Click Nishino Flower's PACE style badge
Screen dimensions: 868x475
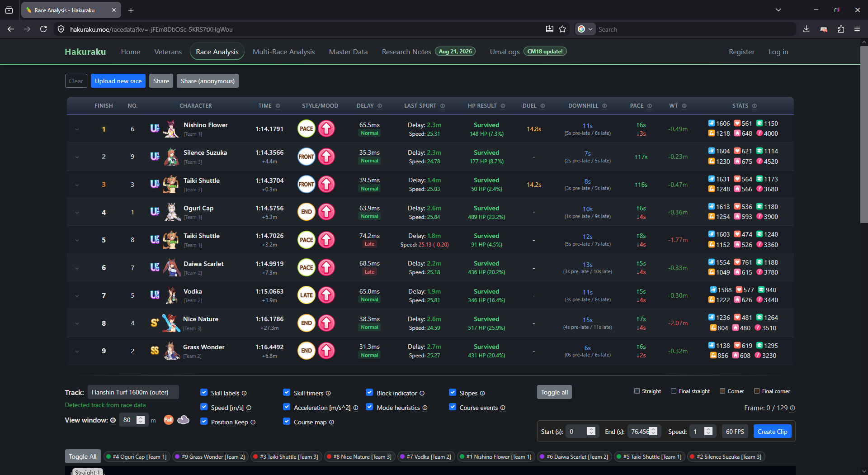[x=307, y=129]
